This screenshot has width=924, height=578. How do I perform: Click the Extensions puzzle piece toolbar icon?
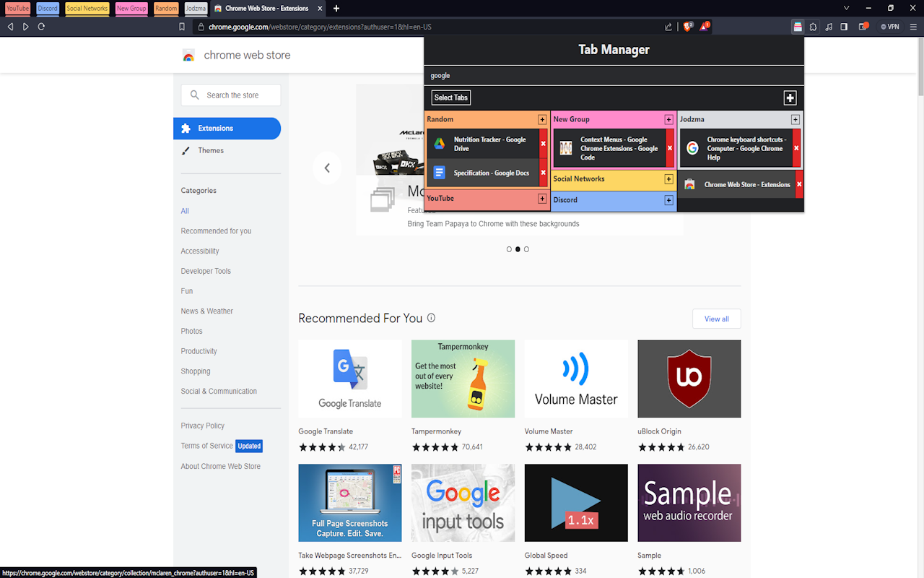[x=813, y=26]
